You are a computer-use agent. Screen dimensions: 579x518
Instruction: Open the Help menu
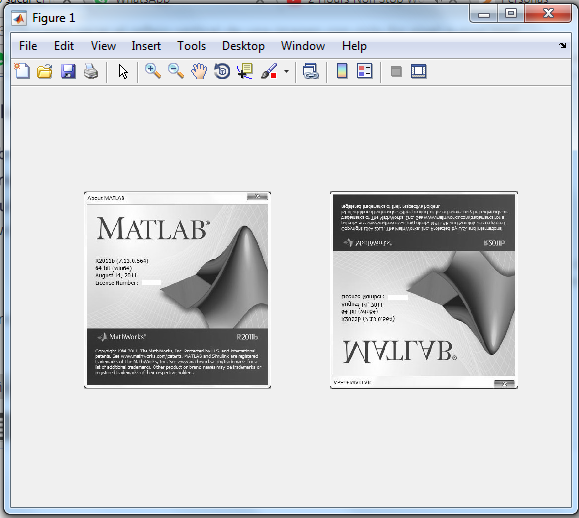(x=354, y=46)
